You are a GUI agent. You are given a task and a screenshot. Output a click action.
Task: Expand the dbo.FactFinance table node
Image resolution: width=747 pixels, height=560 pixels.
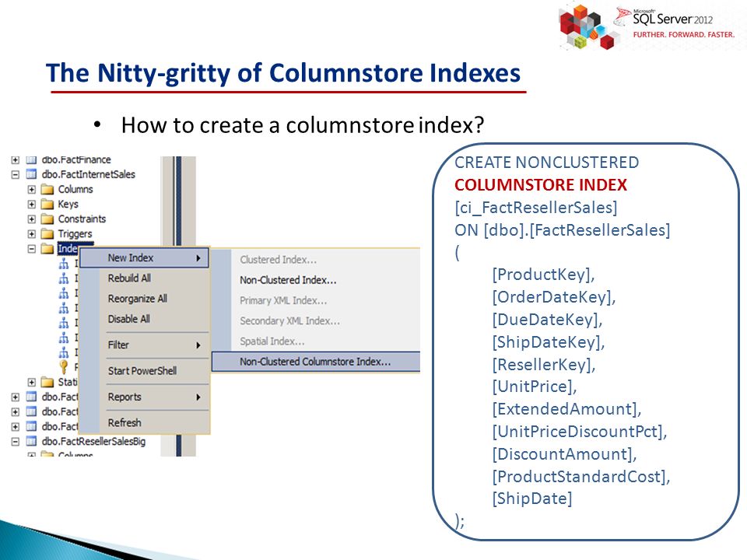point(16,160)
